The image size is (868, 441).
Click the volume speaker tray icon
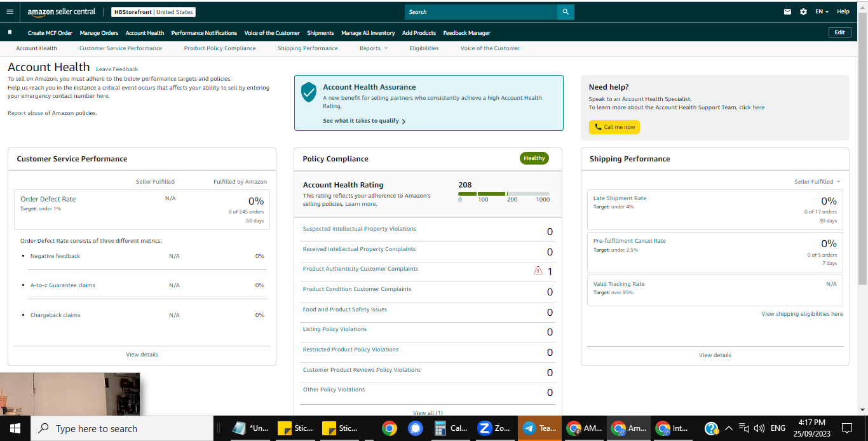click(x=759, y=428)
